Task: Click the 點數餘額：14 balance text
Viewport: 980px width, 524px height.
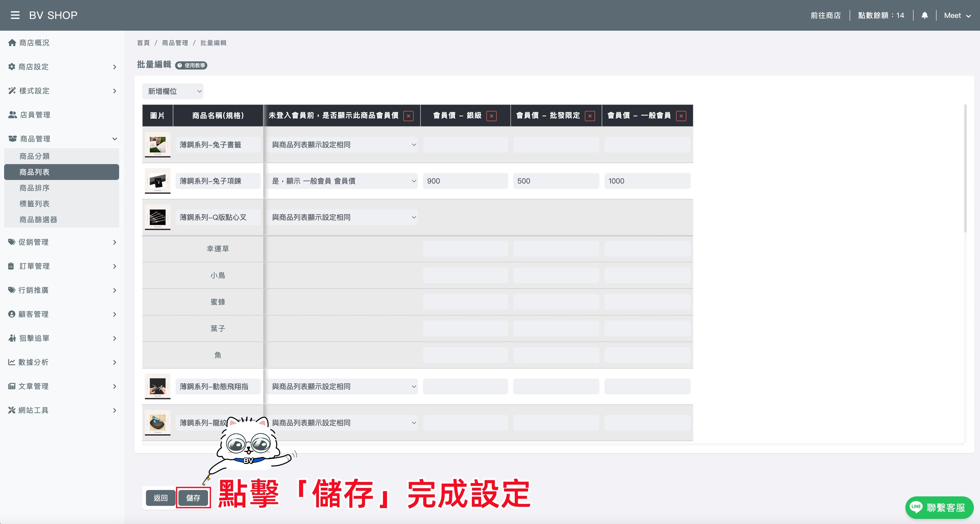Action: click(881, 16)
